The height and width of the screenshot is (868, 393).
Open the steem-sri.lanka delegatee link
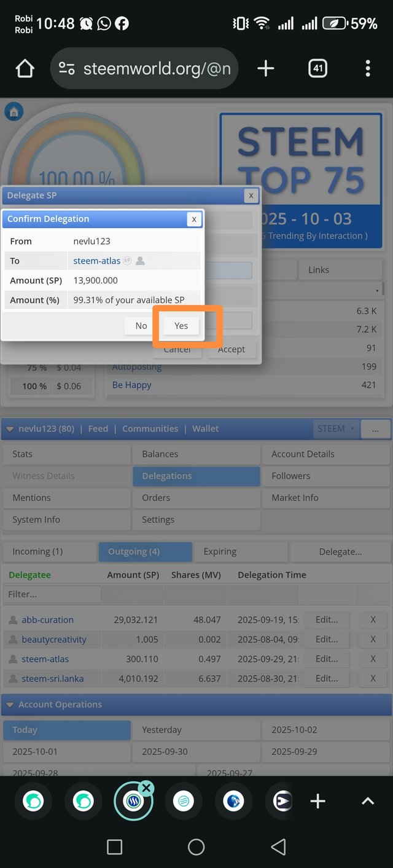pyautogui.click(x=53, y=679)
